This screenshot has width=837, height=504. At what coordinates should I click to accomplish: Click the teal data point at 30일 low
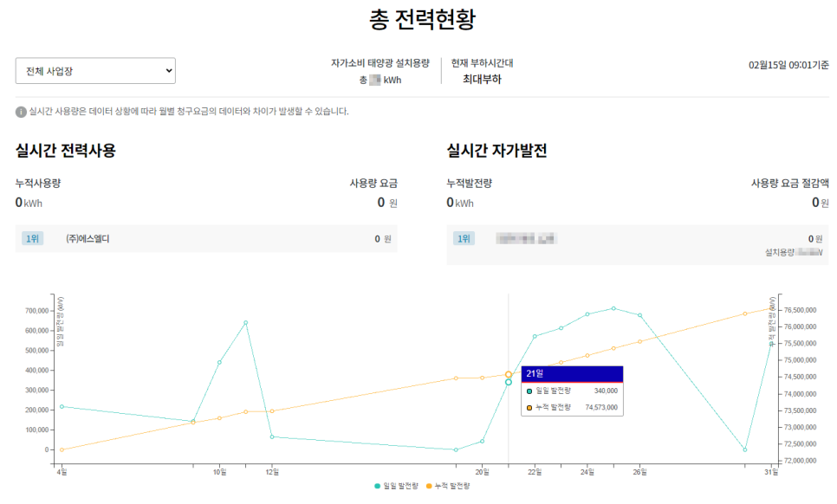pos(745,449)
